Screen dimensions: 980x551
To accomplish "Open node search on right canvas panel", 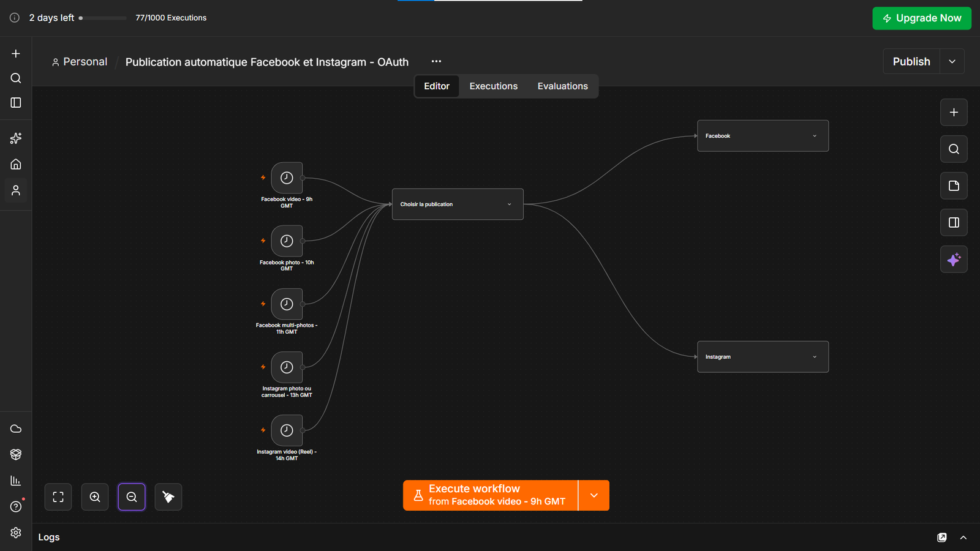I will (x=954, y=149).
